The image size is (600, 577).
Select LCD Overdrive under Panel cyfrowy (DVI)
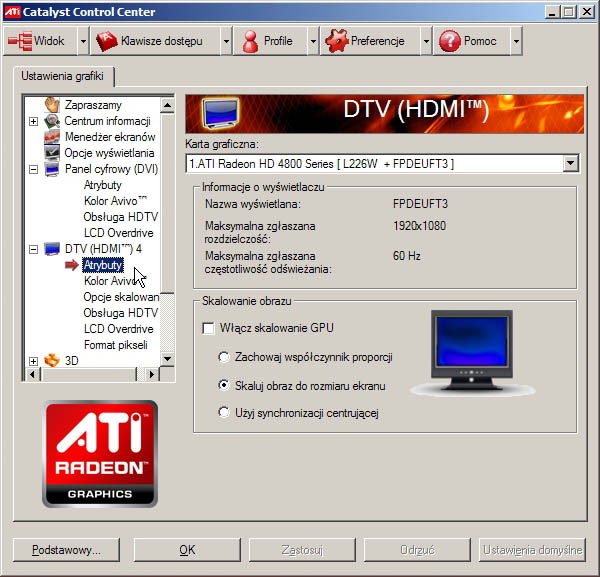coord(119,233)
